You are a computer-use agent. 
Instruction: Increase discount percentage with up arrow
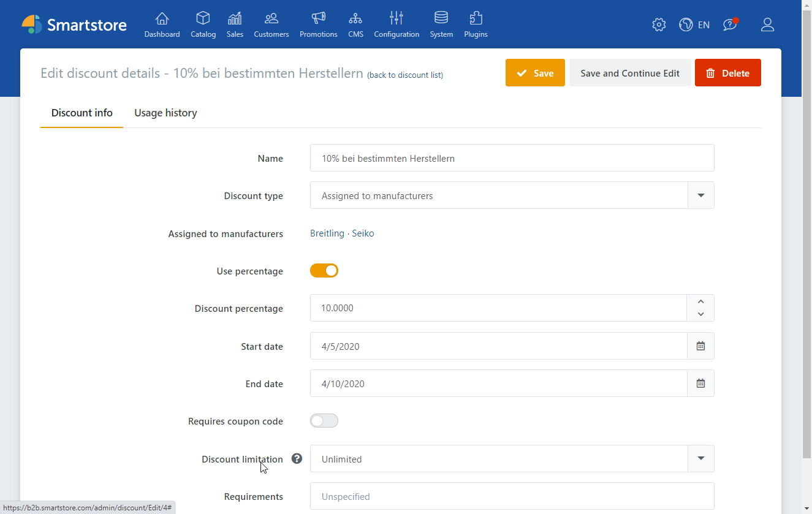[x=700, y=301]
